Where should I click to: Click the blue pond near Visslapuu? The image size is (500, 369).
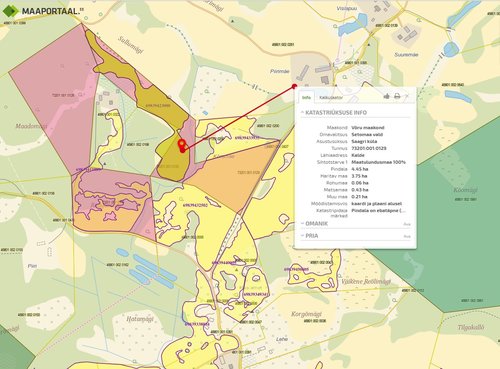point(353,25)
